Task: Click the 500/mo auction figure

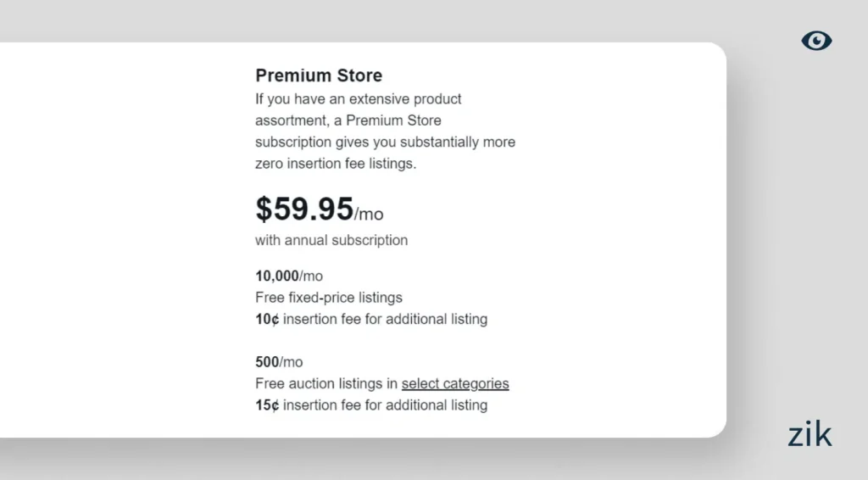Action: click(279, 362)
